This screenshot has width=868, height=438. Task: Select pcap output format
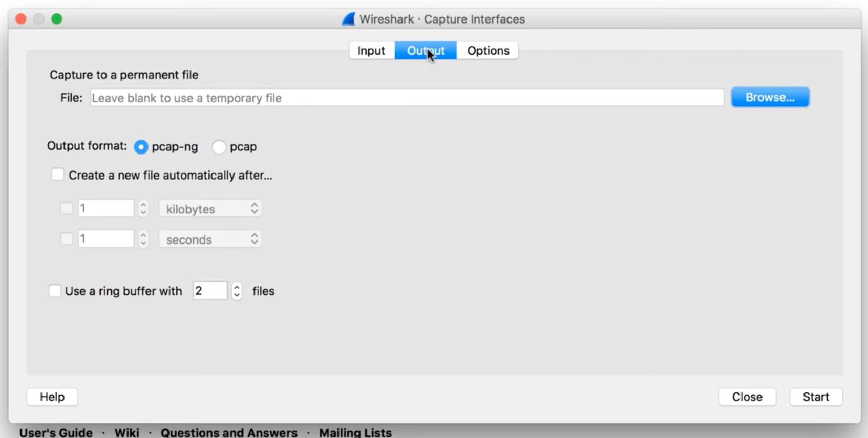click(219, 147)
